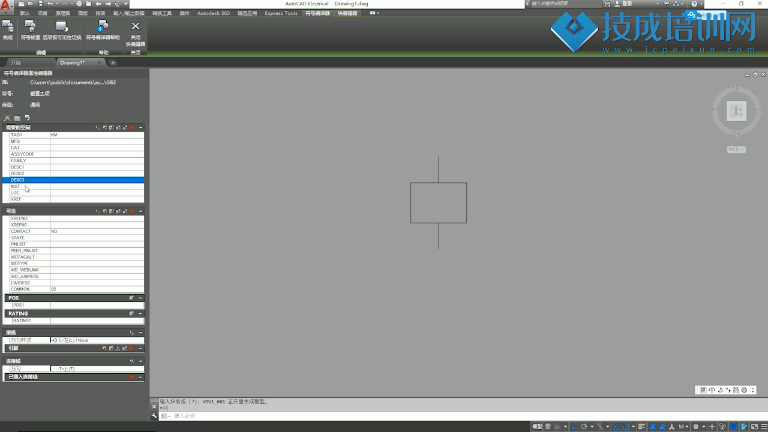Image resolution: width=768 pixels, height=432 pixels.
Task: Click the ViewCube navigation widget
Action: click(x=735, y=111)
